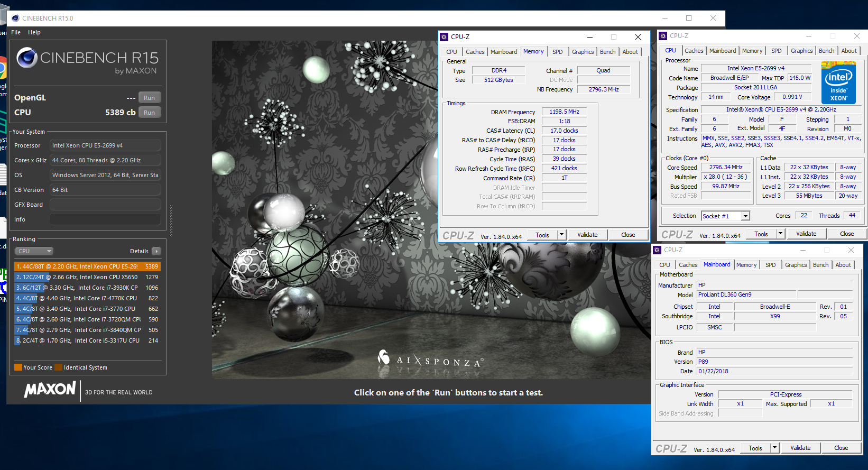The height and width of the screenshot is (470, 868).
Task: Select the Core i5-3317U ranking entry
Action: tap(87, 340)
